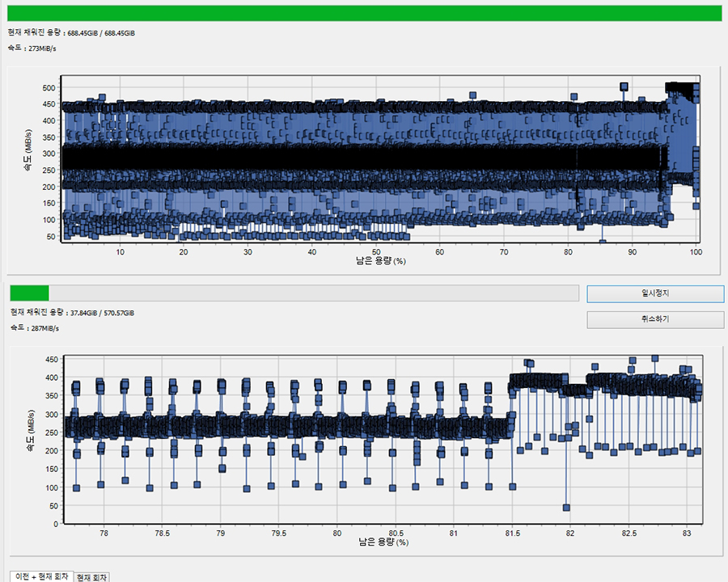Click the 500 tick label on upper y-axis

click(x=49, y=87)
